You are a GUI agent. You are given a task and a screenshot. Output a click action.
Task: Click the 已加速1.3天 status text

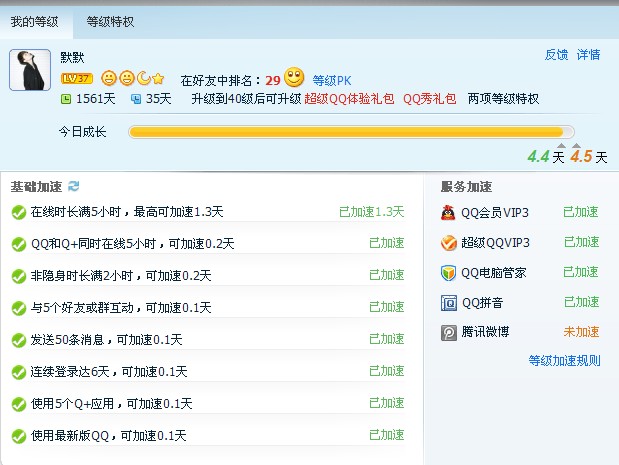pos(371,212)
